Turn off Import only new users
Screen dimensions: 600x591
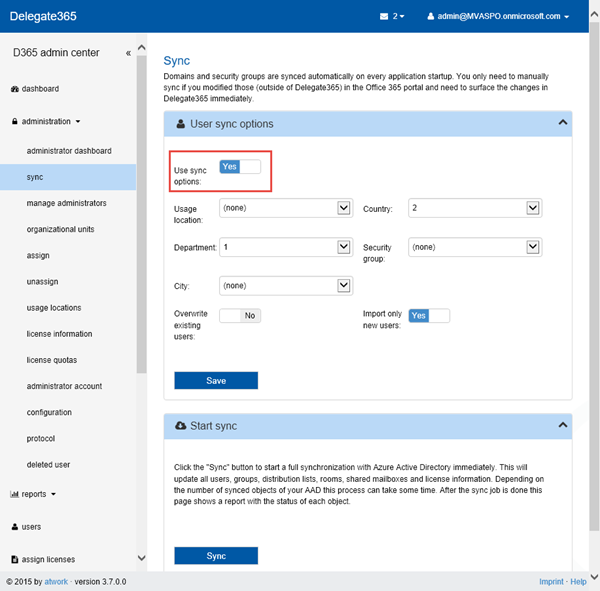[429, 315]
